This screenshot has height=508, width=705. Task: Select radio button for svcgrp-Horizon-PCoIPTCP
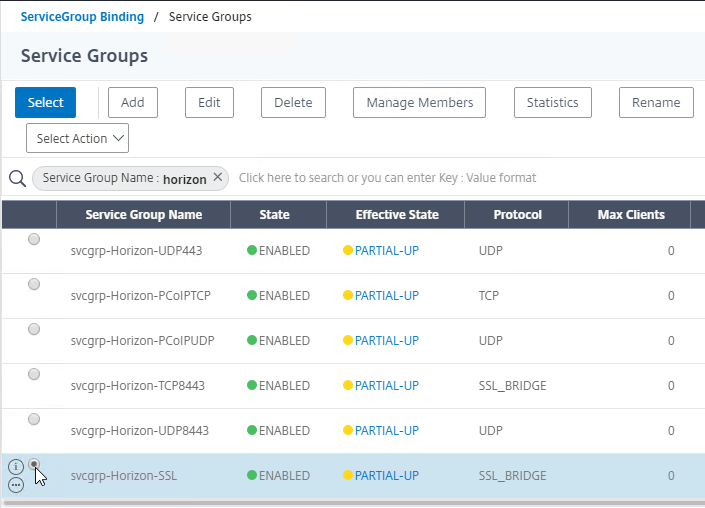[34, 284]
